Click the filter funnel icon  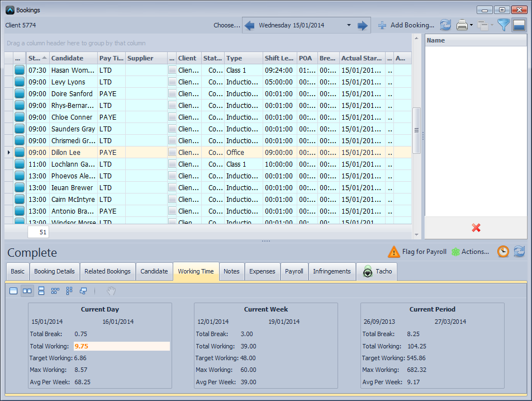[503, 25]
